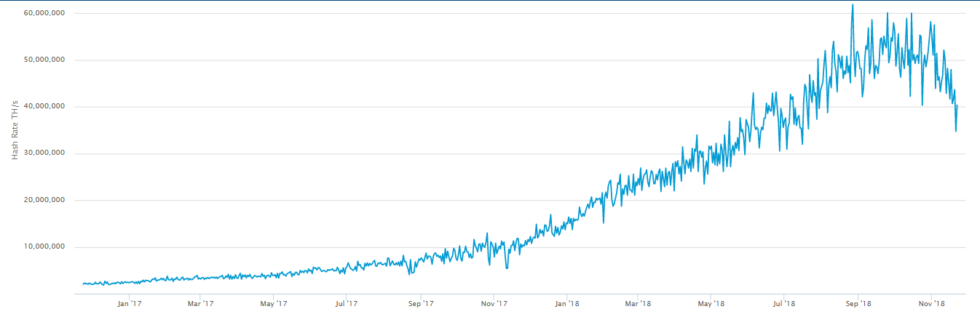Select the Sep '18 x-axis label
The width and height of the screenshot is (980, 325).
click(859, 303)
